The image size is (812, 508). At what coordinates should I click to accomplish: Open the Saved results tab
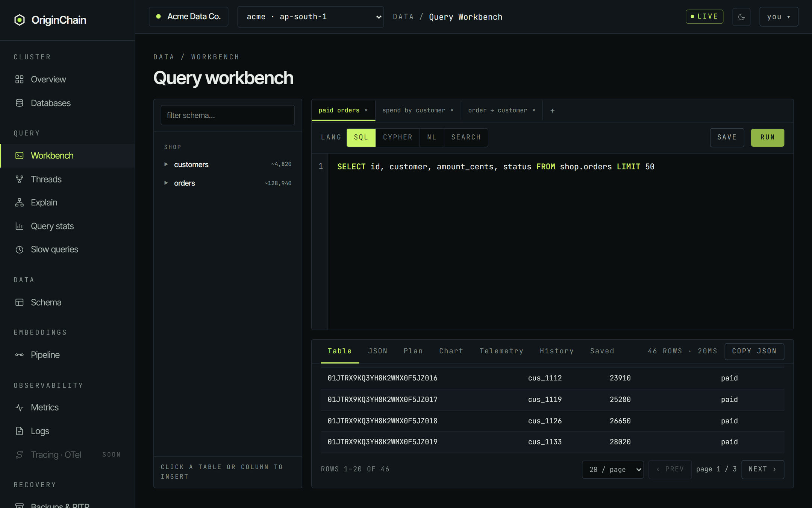pos(602,351)
